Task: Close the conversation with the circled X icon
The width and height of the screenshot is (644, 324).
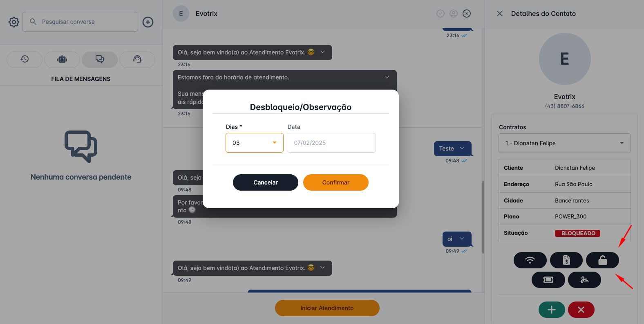Action: [x=467, y=13]
